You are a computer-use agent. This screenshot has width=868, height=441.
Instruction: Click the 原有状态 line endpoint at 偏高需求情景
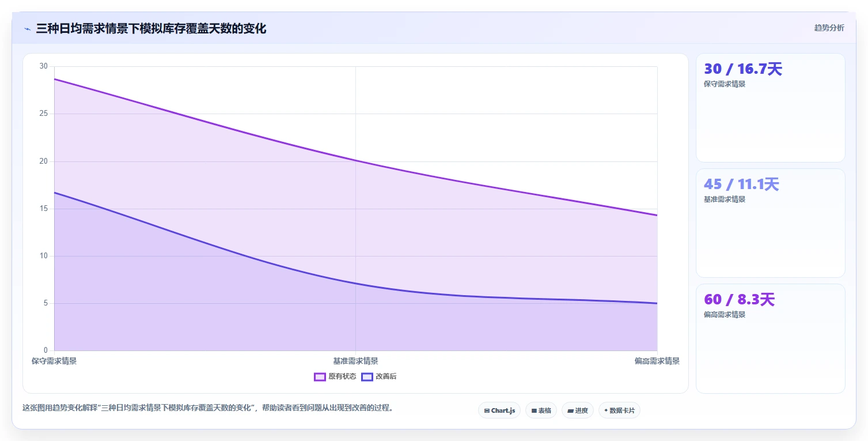[657, 215]
